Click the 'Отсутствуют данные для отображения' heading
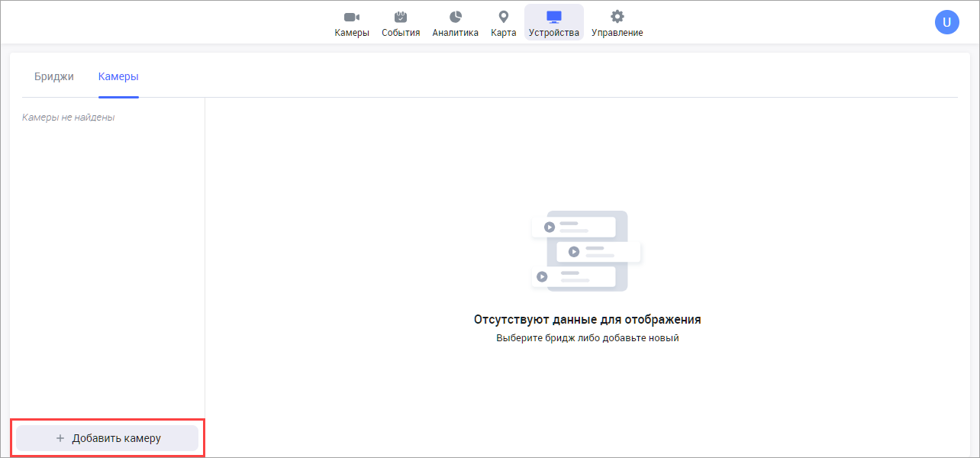The height and width of the screenshot is (458, 980). [x=587, y=319]
